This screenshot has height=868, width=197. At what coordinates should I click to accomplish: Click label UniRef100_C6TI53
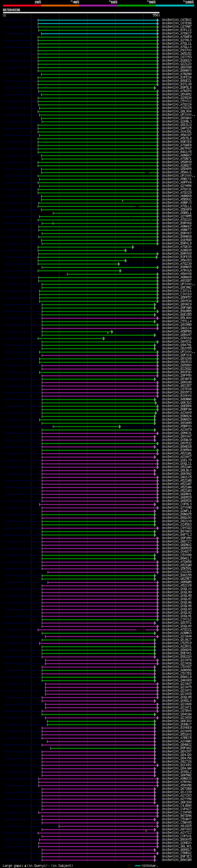(177, 57)
